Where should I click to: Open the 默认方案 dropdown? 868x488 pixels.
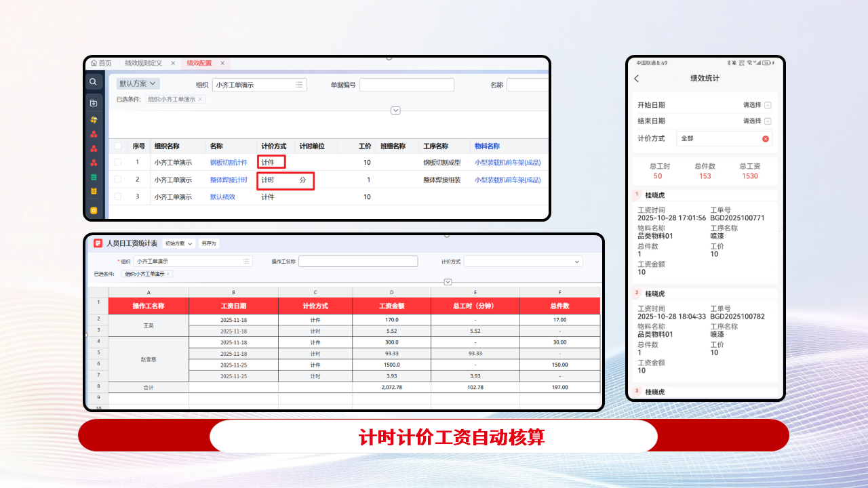click(x=138, y=84)
